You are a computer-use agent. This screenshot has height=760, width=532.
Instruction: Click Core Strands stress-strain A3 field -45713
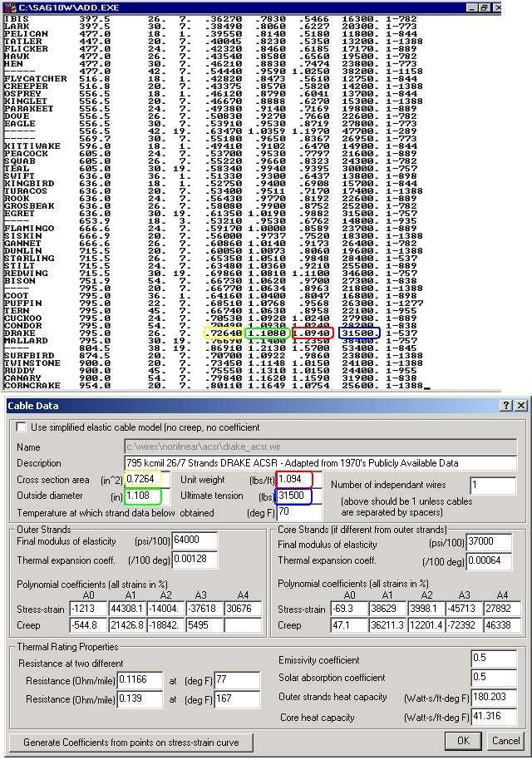coord(464,609)
